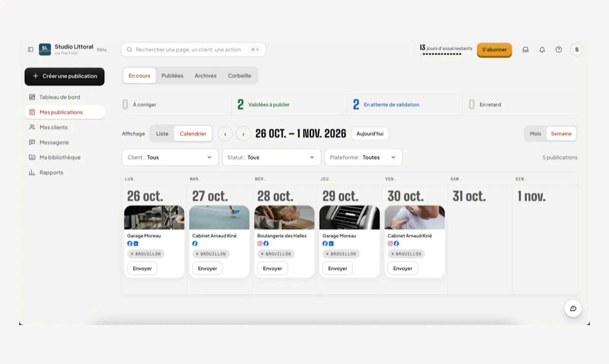Open the notifications bell icon
This screenshot has width=609, height=364.
pyautogui.click(x=542, y=49)
